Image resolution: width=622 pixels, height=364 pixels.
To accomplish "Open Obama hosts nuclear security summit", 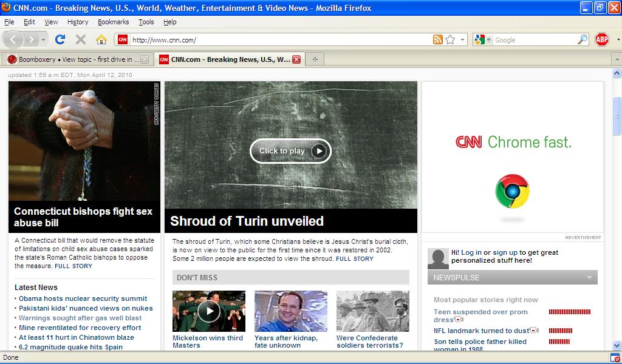I will click(x=83, y=298).
